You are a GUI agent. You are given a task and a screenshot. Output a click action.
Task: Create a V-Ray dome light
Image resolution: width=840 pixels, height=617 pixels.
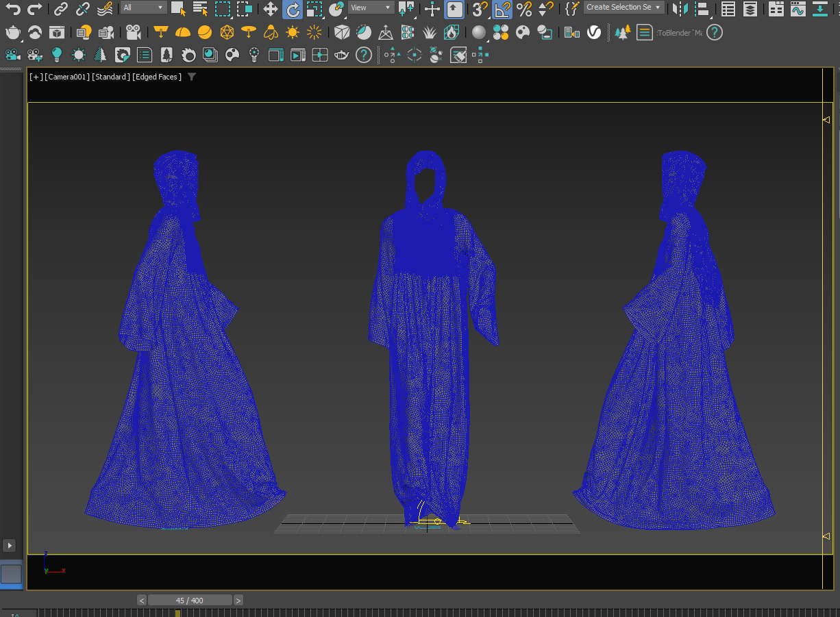183,32
